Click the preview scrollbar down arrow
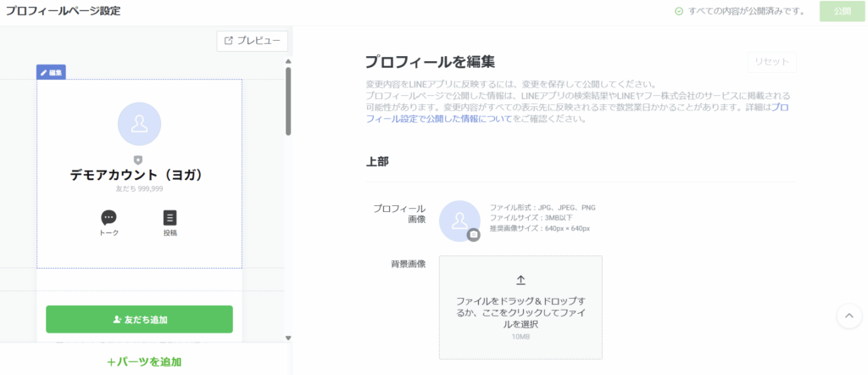 point(288,338)
